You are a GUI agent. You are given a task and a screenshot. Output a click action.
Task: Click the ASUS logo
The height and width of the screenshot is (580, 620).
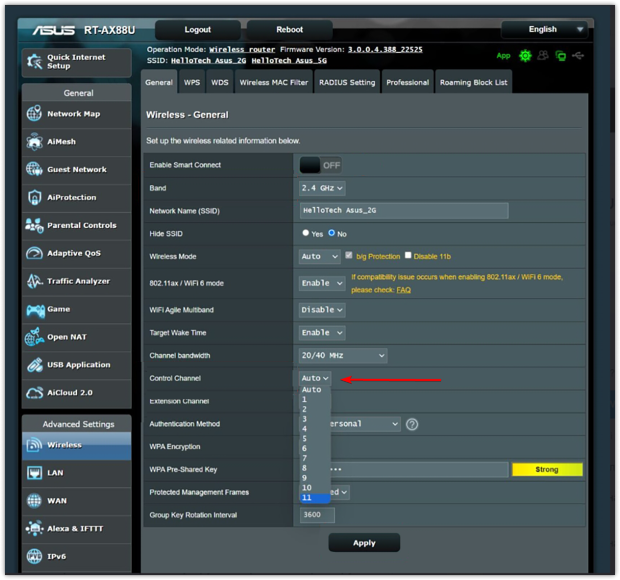[x=53, y=30]
